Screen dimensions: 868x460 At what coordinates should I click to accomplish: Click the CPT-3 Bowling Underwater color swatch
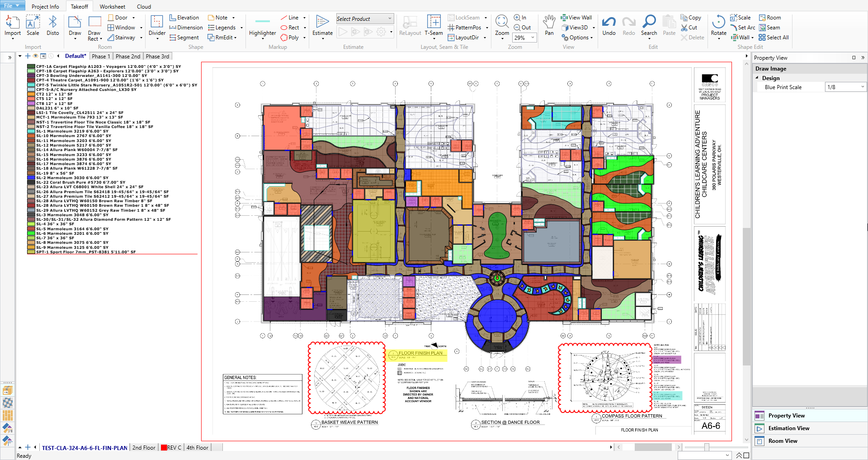(x=32, y=76)
